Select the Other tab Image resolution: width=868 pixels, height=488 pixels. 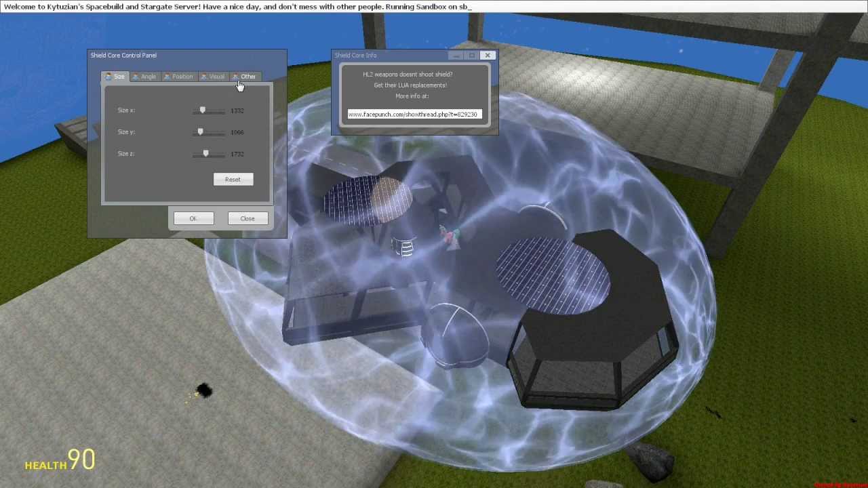pyautogui.click(x=245, y=77)
